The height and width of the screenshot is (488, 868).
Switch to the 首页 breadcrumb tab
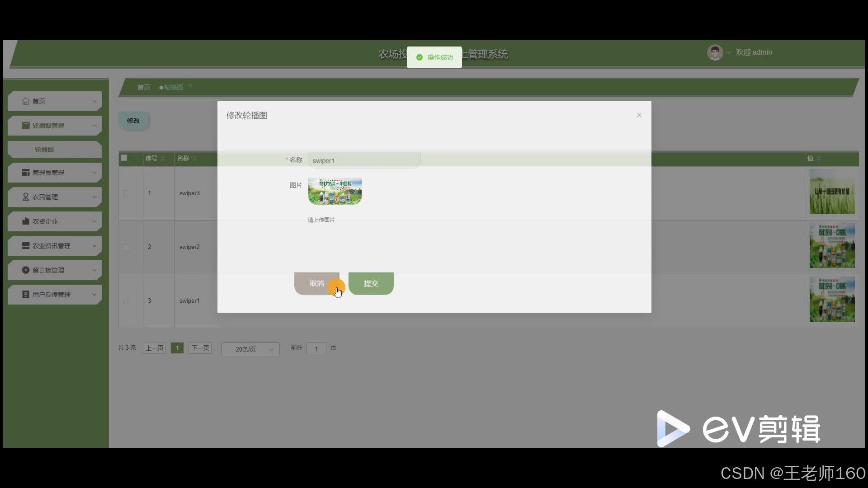click(144, 87)
